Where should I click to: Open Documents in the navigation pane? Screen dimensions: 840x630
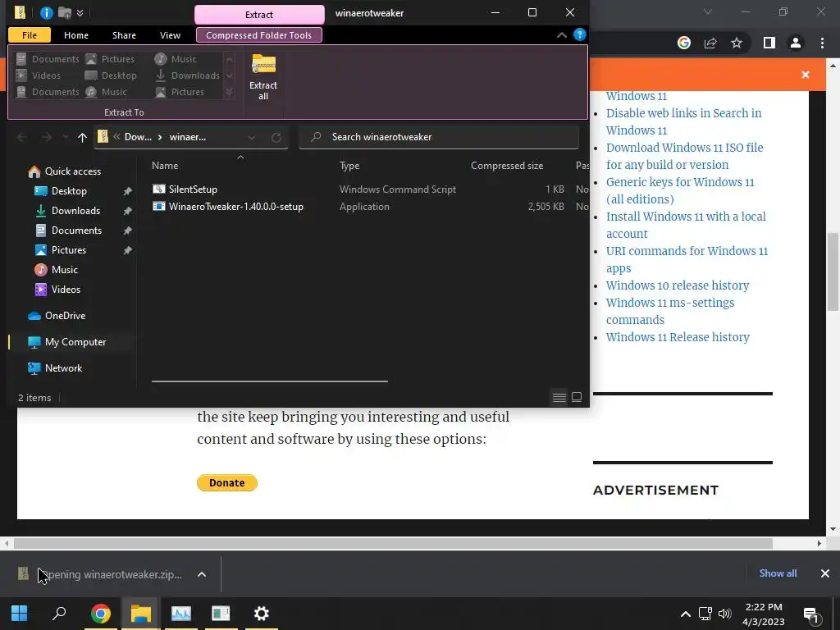(x=76, y=231)
